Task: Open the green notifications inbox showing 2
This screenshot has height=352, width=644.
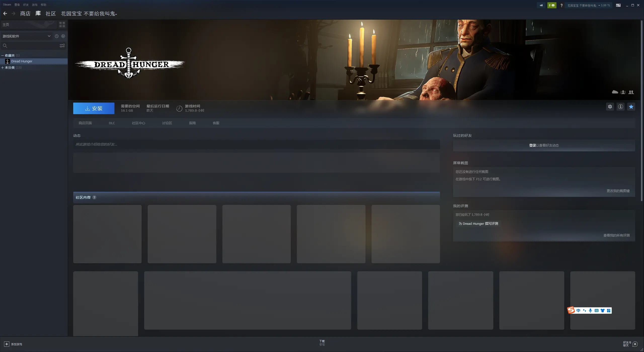Action: tap(552, 5)
